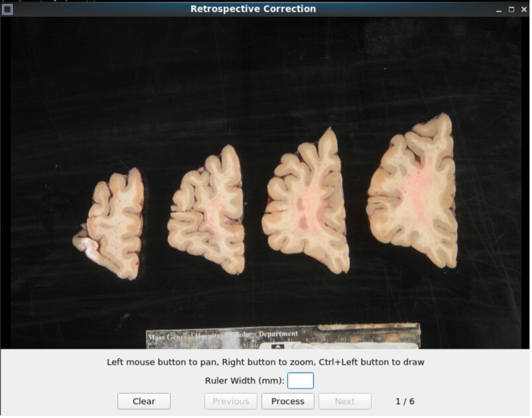532x418 pixels.
Task: Click the small black arrow label on ruler
Action: tap(278, 346)
